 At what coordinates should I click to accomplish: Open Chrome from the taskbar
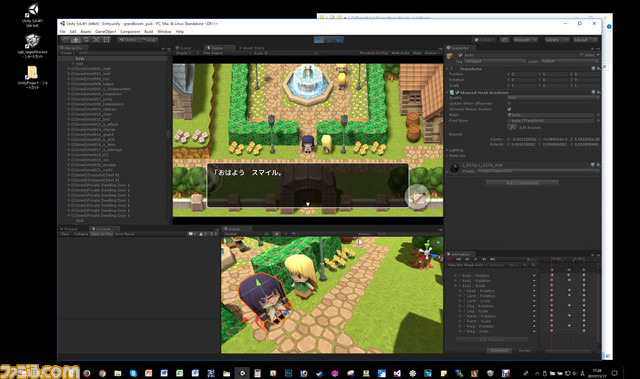pyautogui.click(x=102, y=373)
